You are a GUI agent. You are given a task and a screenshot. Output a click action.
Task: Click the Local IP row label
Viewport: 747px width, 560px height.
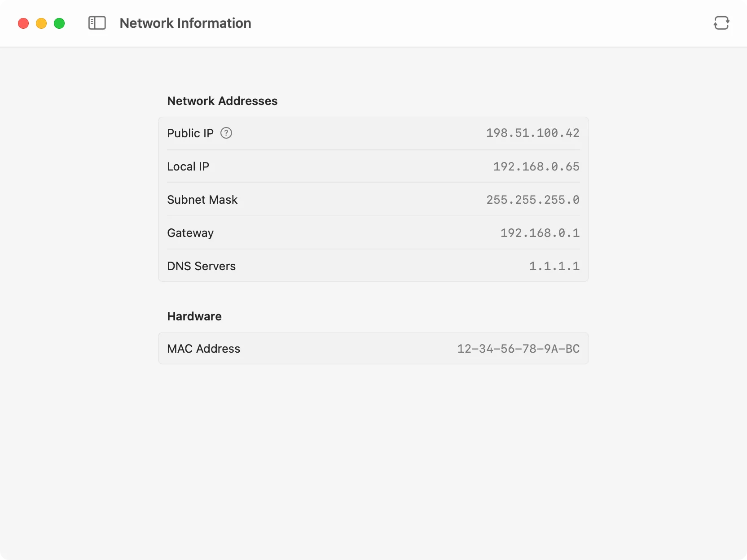click(188, 166)
